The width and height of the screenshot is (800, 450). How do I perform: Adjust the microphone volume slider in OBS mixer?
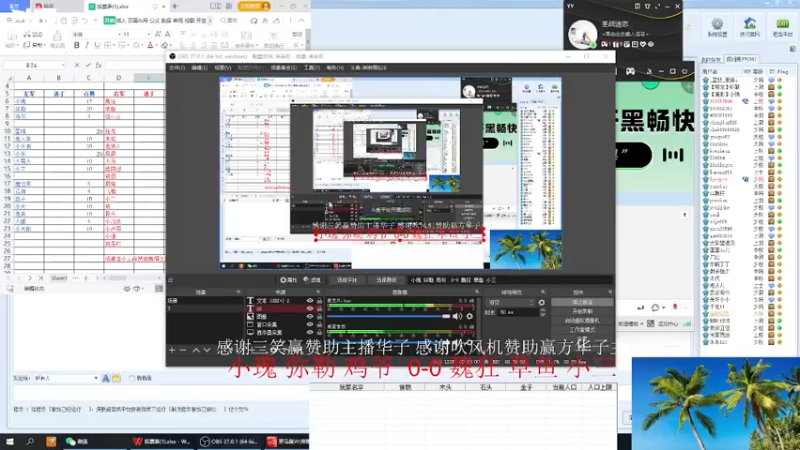(x=389, y=316)
